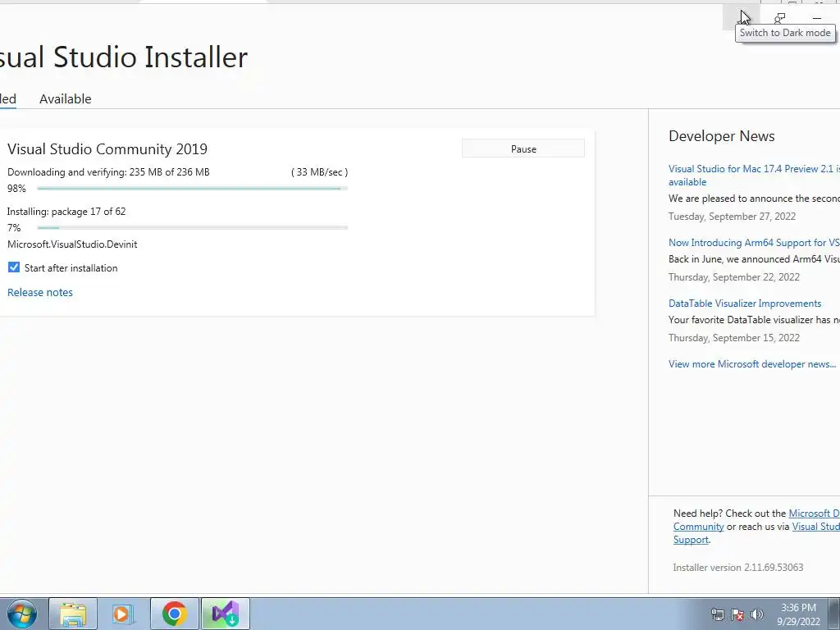
Task: Open the Visual Studio Support link
Action: 816,527
